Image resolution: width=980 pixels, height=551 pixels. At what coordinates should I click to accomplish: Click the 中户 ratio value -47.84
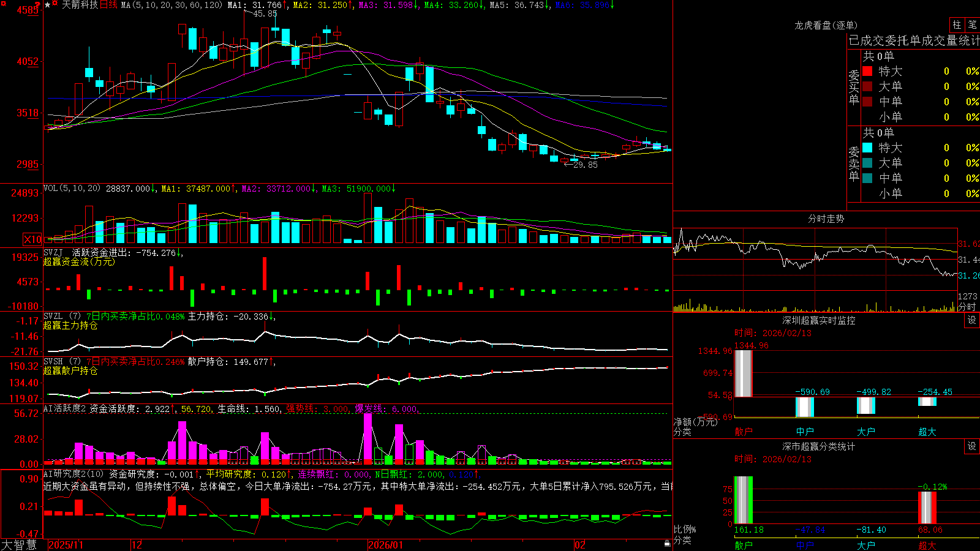point(810,530)
